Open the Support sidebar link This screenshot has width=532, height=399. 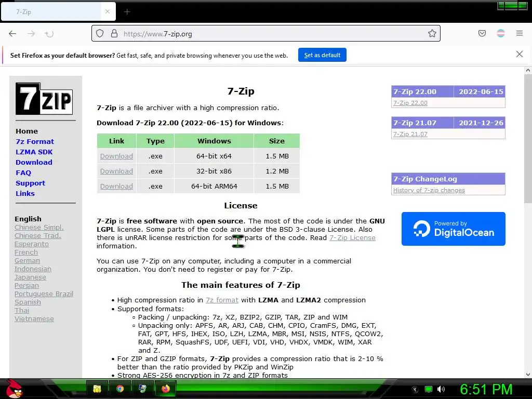(x=30, y=183)
